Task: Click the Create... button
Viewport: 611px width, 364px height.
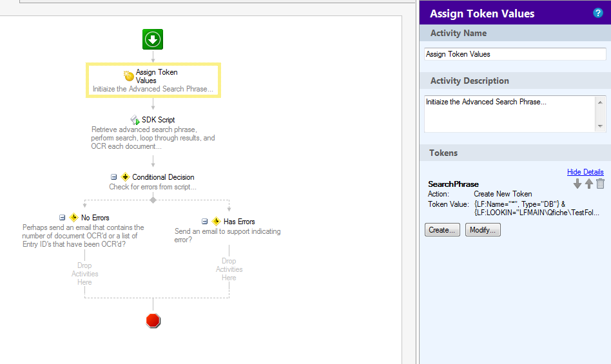Action: 442,230
